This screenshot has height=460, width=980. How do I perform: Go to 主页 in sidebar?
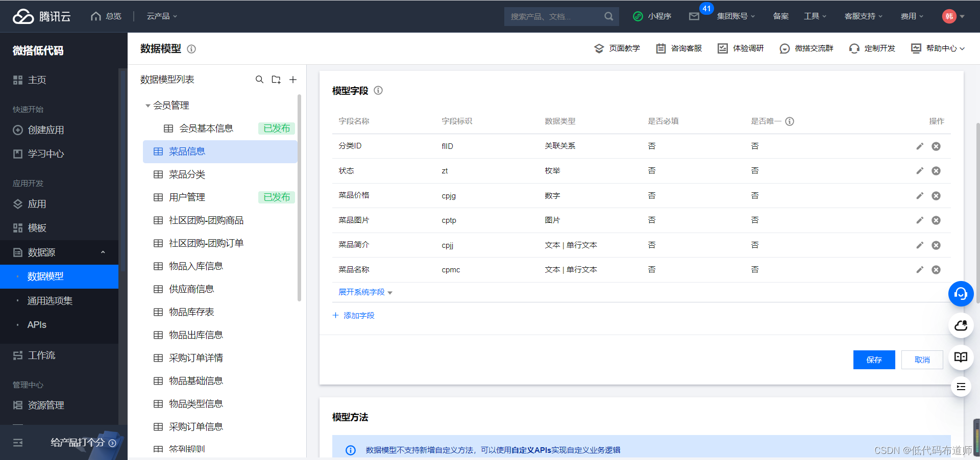[59, 80]
